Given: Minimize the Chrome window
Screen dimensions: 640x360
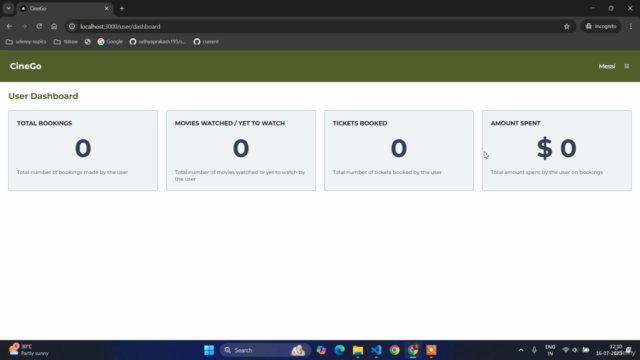Looking at the screenshot, I should [592, 8].
